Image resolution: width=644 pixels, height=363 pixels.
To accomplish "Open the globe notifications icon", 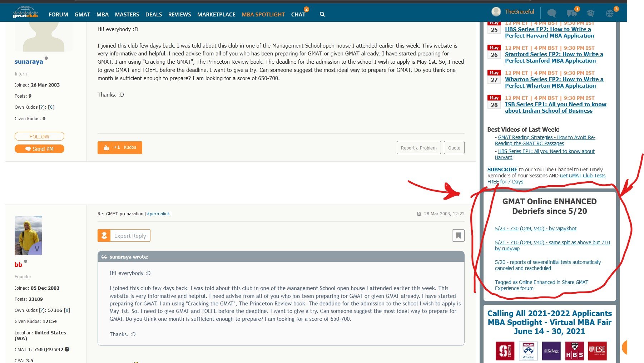I will coord(610,14).
